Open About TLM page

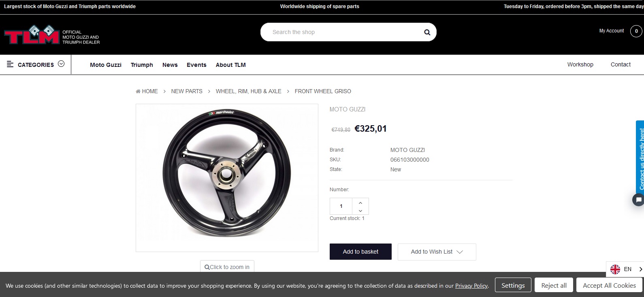pyautogui.click(x=231, y=65)
